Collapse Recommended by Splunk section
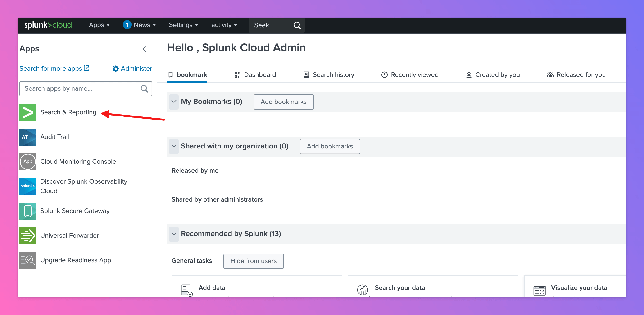Viewport: 644px width, 315px height. tap(174, 234)
